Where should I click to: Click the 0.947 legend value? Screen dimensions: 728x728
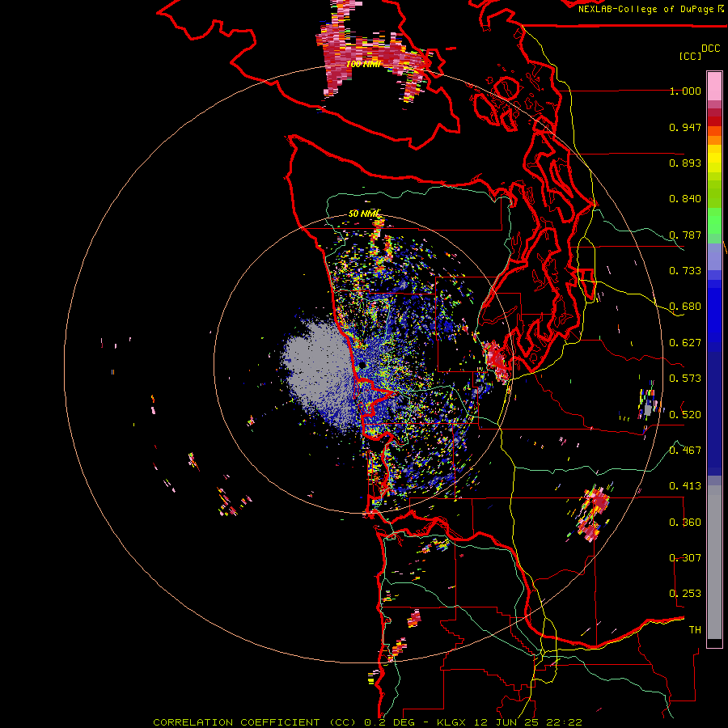pos(685,127)
